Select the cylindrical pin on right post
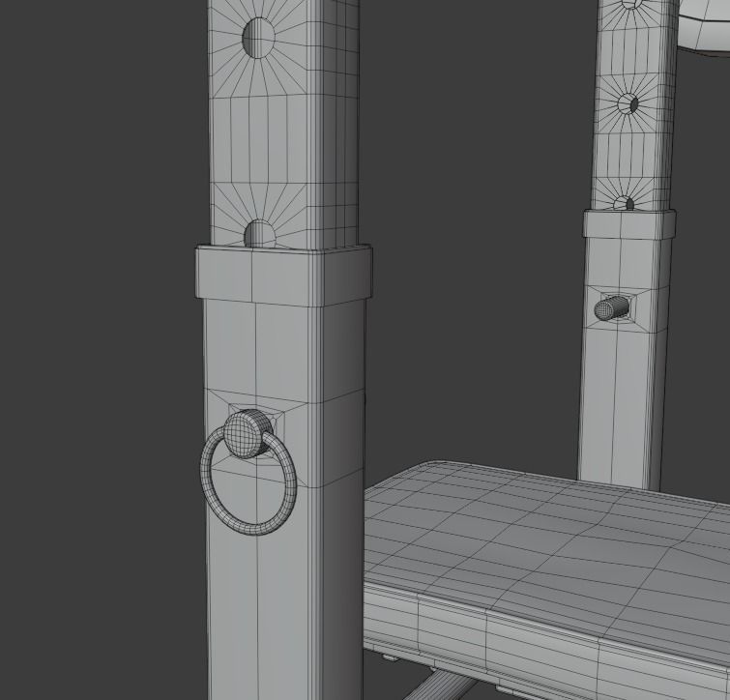The height and width of the screenshot is (700, 730). pos(612,308)
